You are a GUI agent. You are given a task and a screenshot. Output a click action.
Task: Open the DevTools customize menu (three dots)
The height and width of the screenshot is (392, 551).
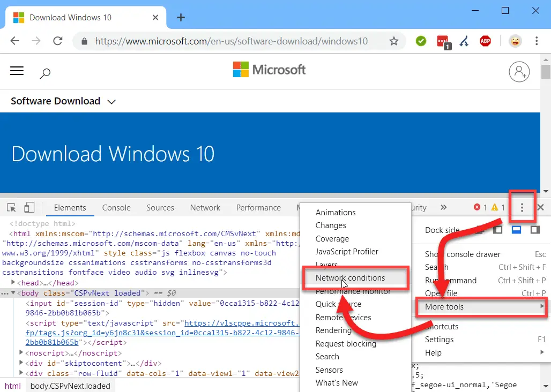522,207
